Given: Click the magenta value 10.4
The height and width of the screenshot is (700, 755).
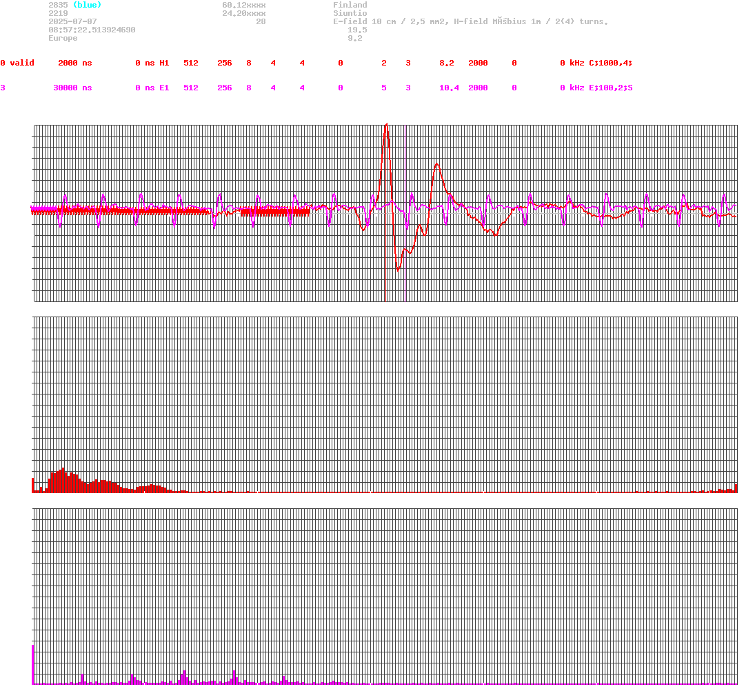Looking at the screenshot, I should pyautogui.click(x=449, y=88).
